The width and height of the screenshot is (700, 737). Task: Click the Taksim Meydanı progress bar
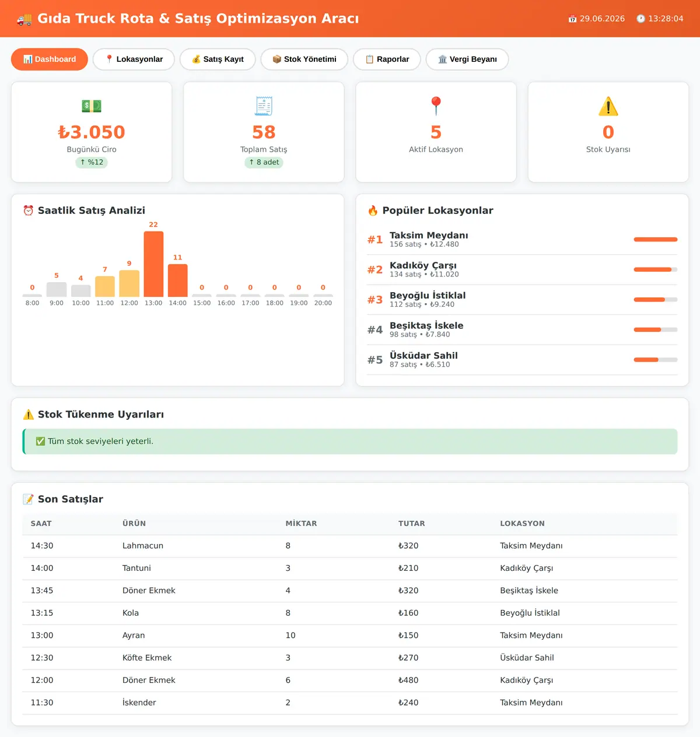pyautogui.click(x=656, y=240)
